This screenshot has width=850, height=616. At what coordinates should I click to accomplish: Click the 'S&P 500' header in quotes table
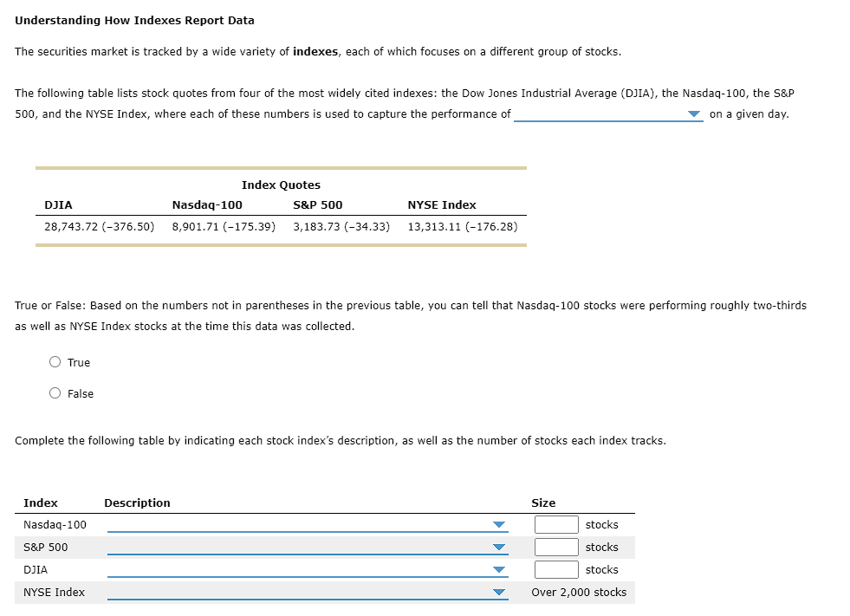pos(318,205)
